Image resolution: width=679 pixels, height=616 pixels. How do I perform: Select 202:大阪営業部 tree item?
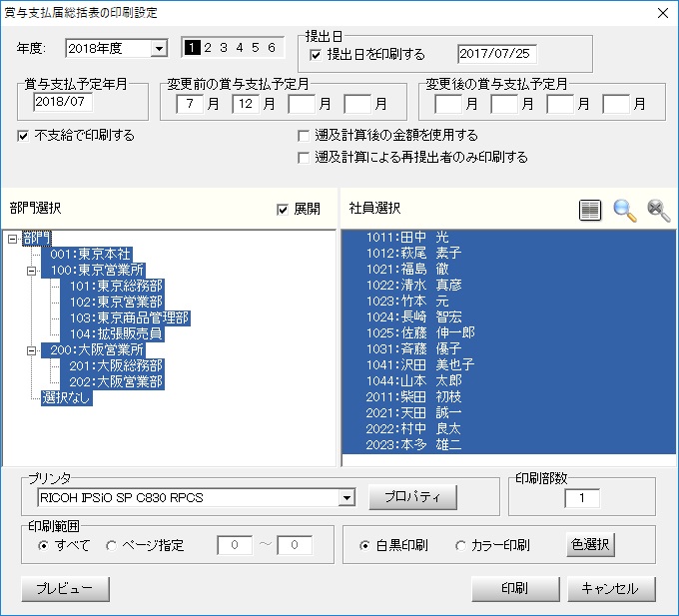coord(112,382)
